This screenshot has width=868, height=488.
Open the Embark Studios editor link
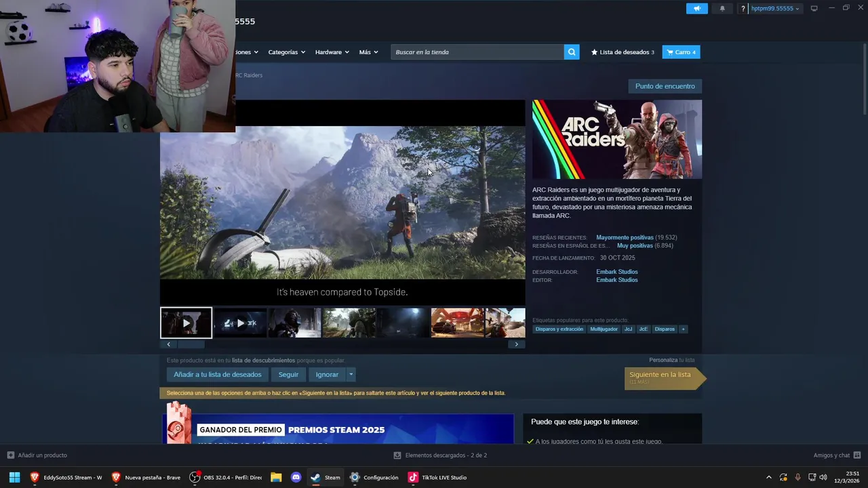[x=617, y=280]
